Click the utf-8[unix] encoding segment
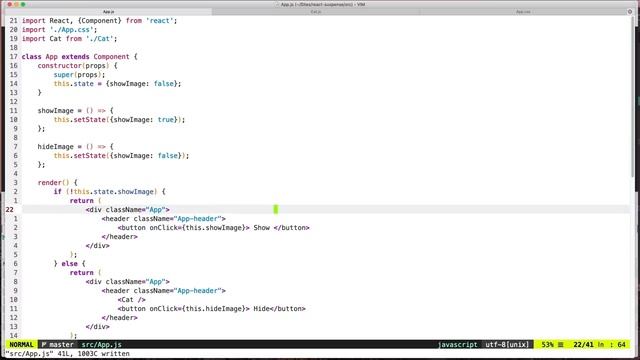The width and height of the screenshot is (640, 360). [x=507, y=344]
